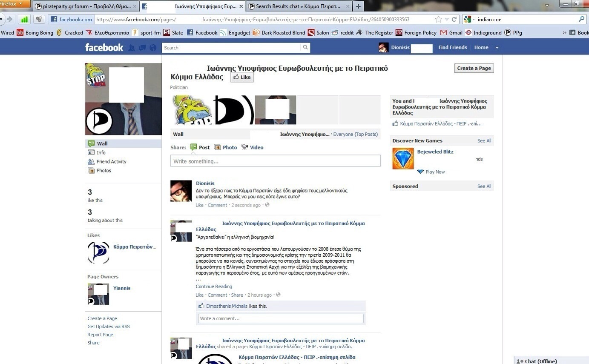
Task: Open the Facebook bookmark in bookmarks bar
Action: coord(202,32)
